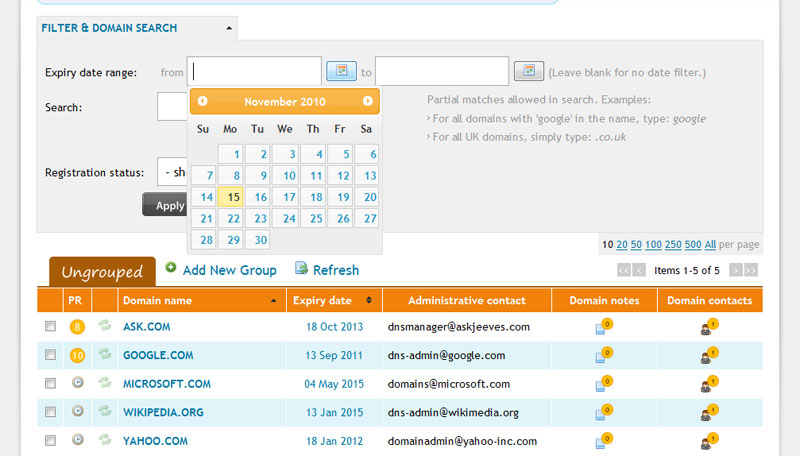The width and height of the screenshot is (800, 456).
Task: Click PageRank 8 badge for ASK.COM
Action: point(76,327)
